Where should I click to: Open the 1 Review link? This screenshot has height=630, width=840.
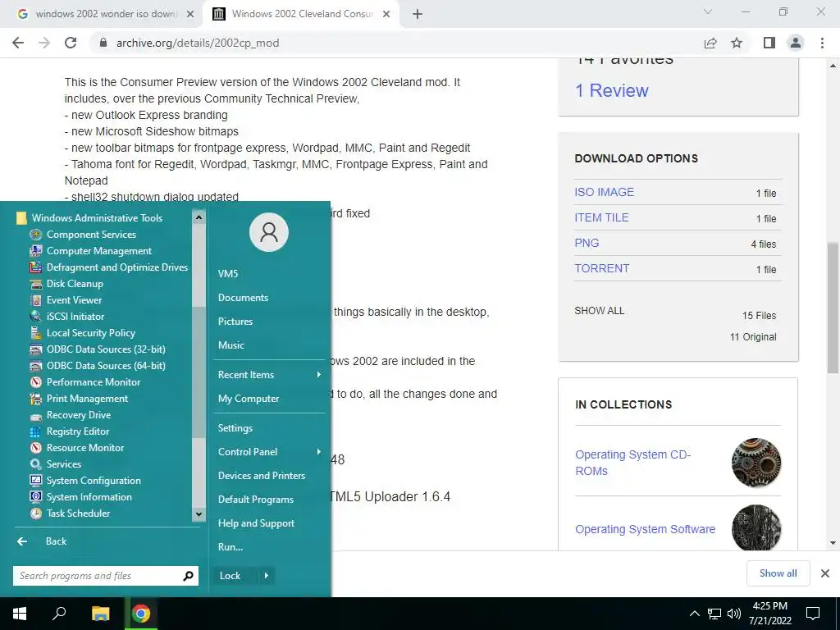612,90
